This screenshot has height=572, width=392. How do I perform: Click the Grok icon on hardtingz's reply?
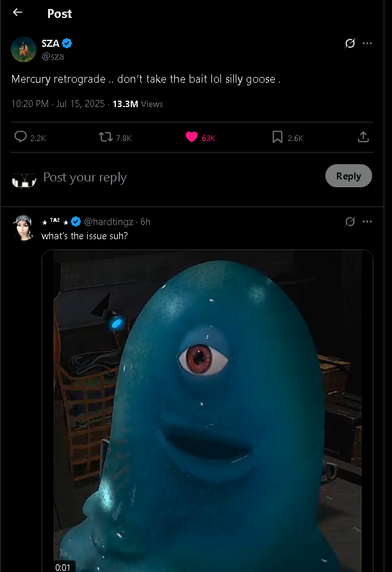[x=350, y=221]
